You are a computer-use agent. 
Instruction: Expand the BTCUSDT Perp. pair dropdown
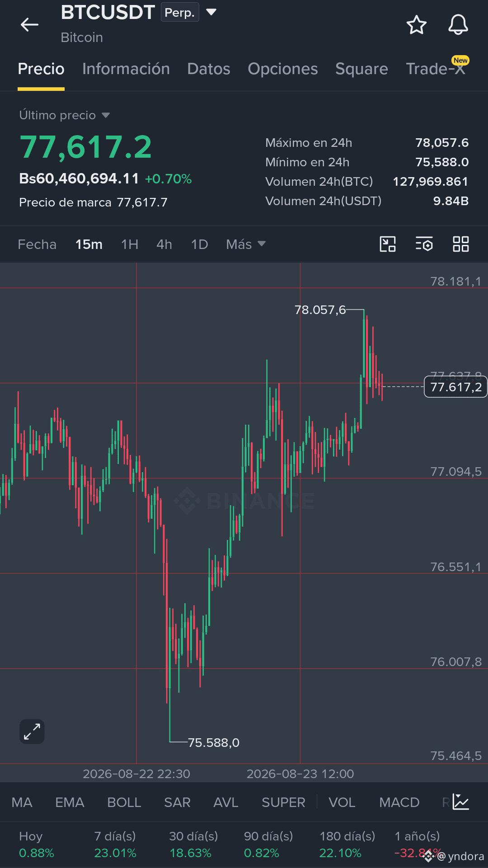[x=211, y=12]
